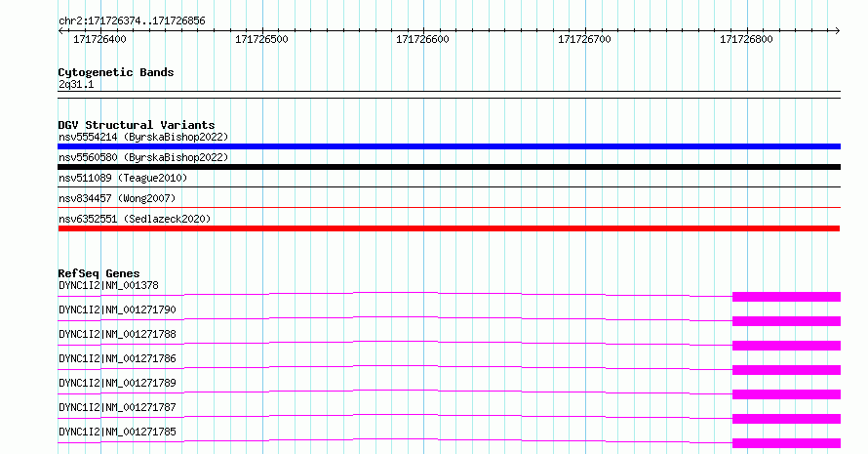Open transcript DYNC1I2|NM_001271790 label
868x454 pixels.
(x=117, y=310)
